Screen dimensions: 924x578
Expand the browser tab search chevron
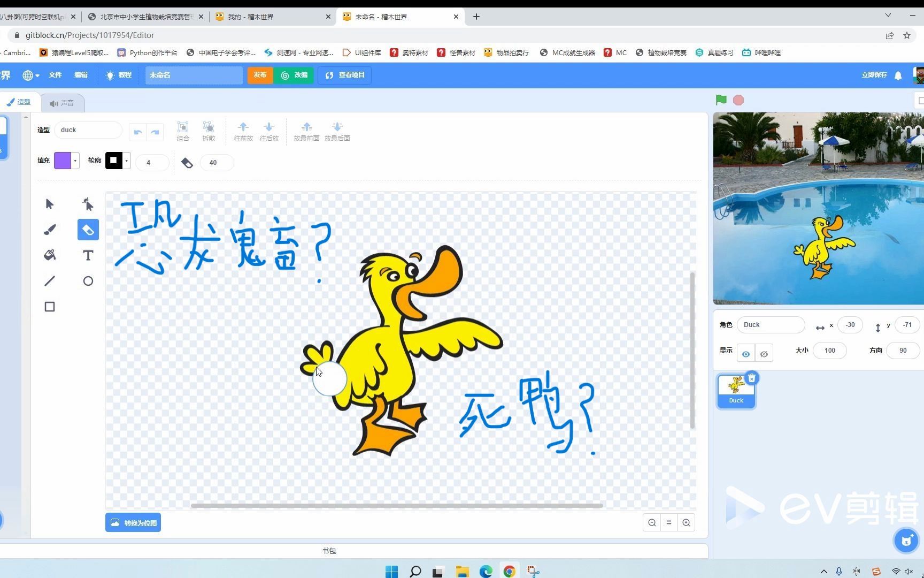coord(888,16)
